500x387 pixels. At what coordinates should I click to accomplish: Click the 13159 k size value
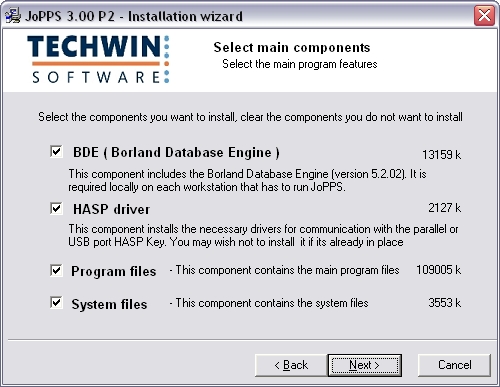click(x=442, y=155)
